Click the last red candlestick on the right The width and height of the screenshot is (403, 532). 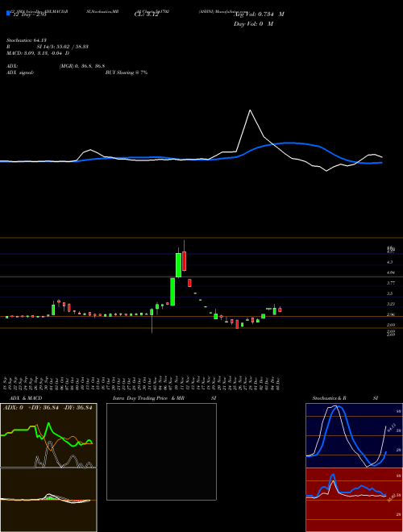pyautogui.click(x=280, y=310)
